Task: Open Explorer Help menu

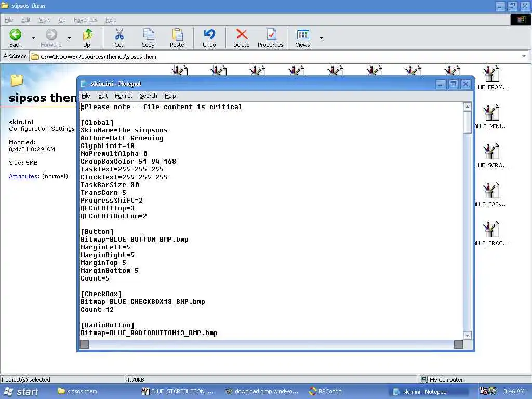Action: pos(111,20)
